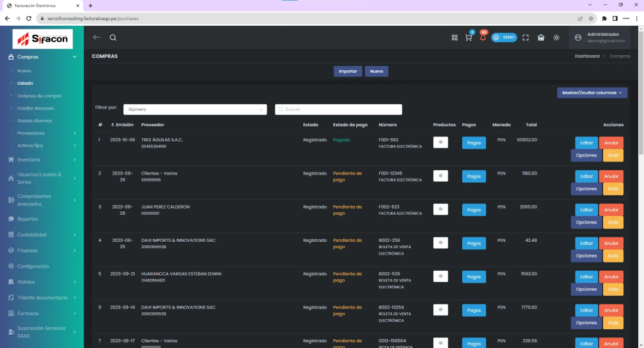Click the Administrador user avatar icon
The image size is (644, 348).
click(x=578, y=38)
